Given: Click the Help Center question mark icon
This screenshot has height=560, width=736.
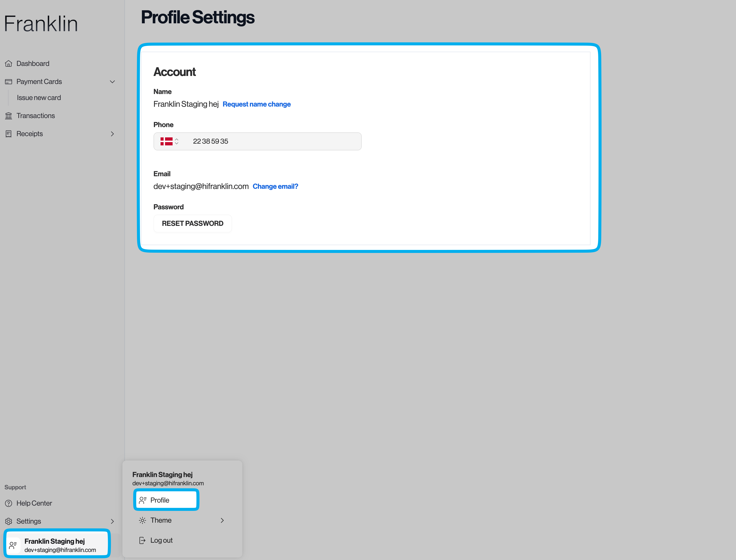Looking at the screenshot, I should coord(9,503).
